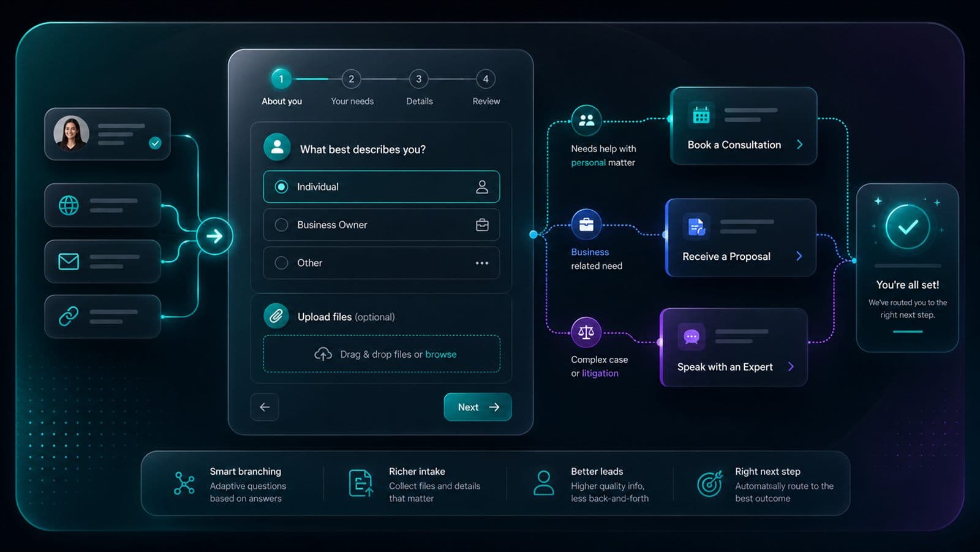Open Speak with an Expert chevron
The width and height of the screenshot is (980, 552).
point(791,366)
